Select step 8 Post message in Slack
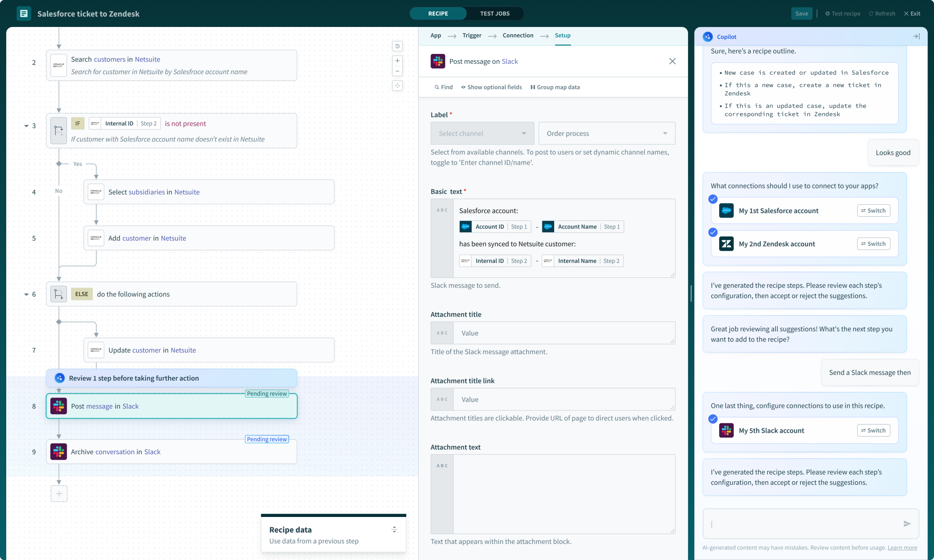934x560 pixels. [x=171, y=406]
